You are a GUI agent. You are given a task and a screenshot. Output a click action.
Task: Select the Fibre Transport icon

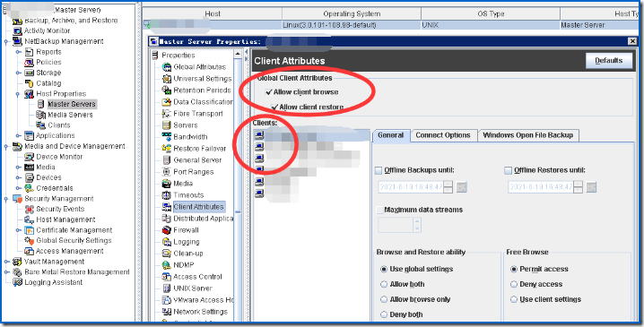(x=166, y=114)
